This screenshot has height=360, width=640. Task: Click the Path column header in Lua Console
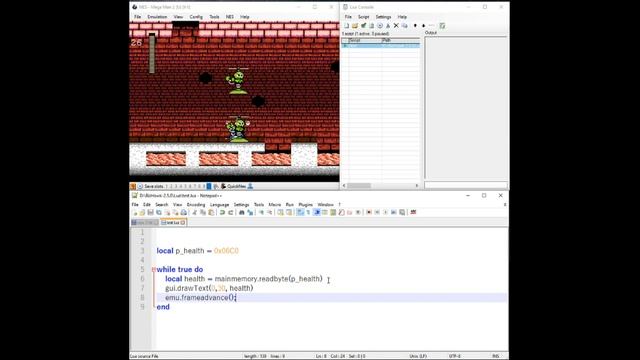[400, 40]
